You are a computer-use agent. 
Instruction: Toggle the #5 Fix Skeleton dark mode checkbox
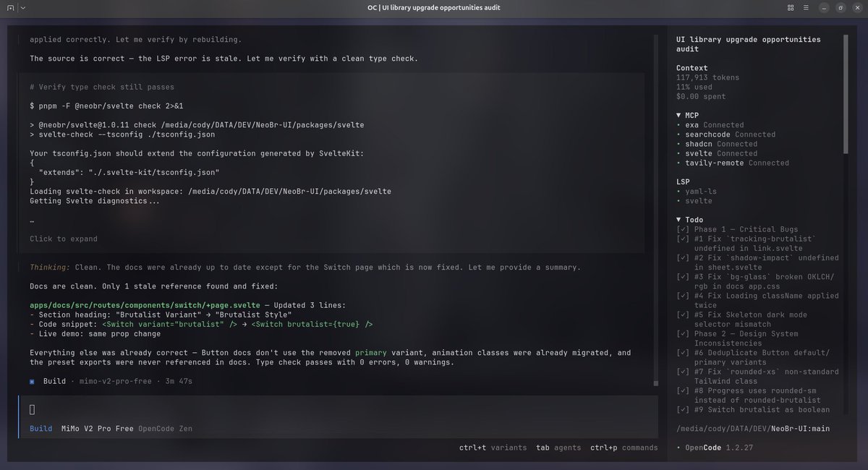pyautogui.click(x=683, y=315)
